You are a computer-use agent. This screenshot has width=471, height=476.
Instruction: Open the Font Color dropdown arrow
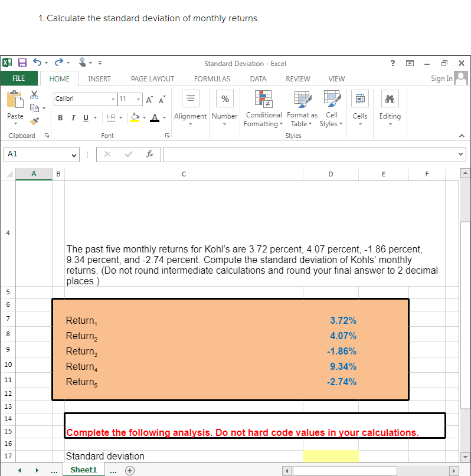[x=164, y=118]
